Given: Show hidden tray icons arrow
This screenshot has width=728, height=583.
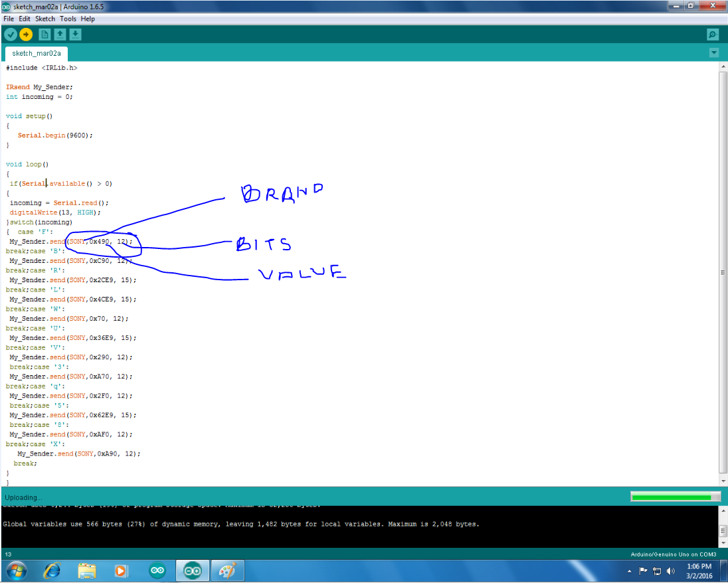Looking at the screenshot, I should click(x=630, y=571).
